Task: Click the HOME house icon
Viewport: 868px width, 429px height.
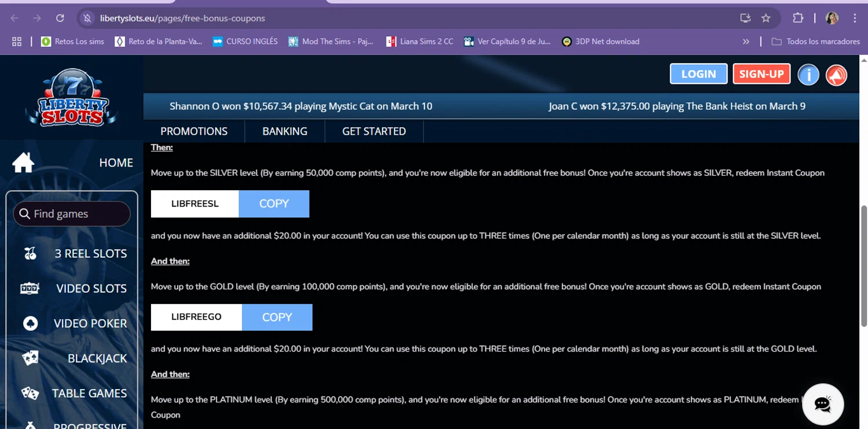Action: coord(23,162)
